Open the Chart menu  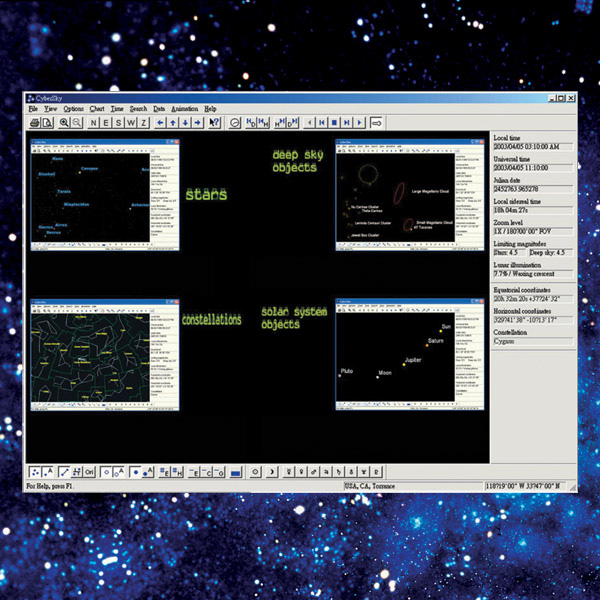pyautogui.click(x=97, y=108)
